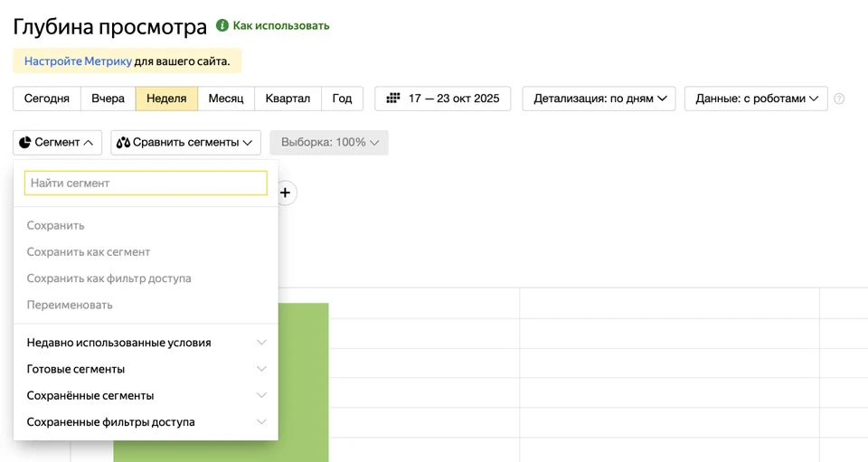Select the 'Сегодня' period tab
The image size is (868, 462).
(x=46, y=99)
